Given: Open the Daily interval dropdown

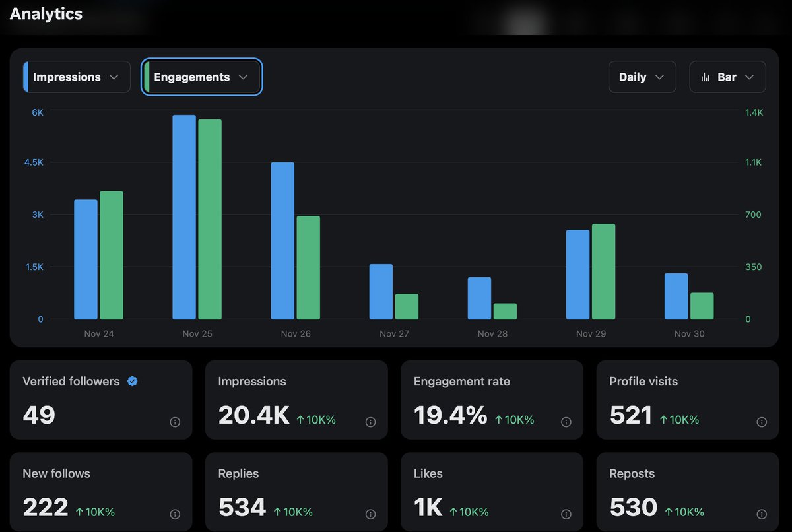Looking at the screenshot, I should pyautogui.click(x=642, y=77).
